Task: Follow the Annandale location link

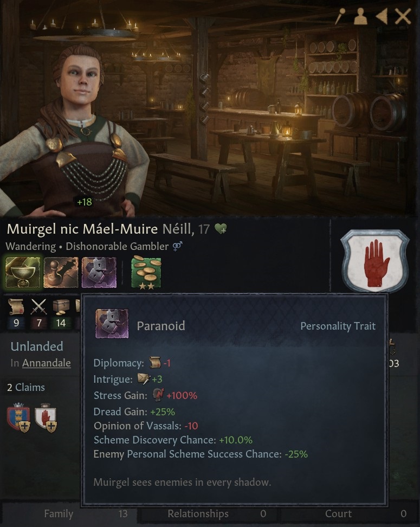Action: pyautogui.click(x=47, y=363)
